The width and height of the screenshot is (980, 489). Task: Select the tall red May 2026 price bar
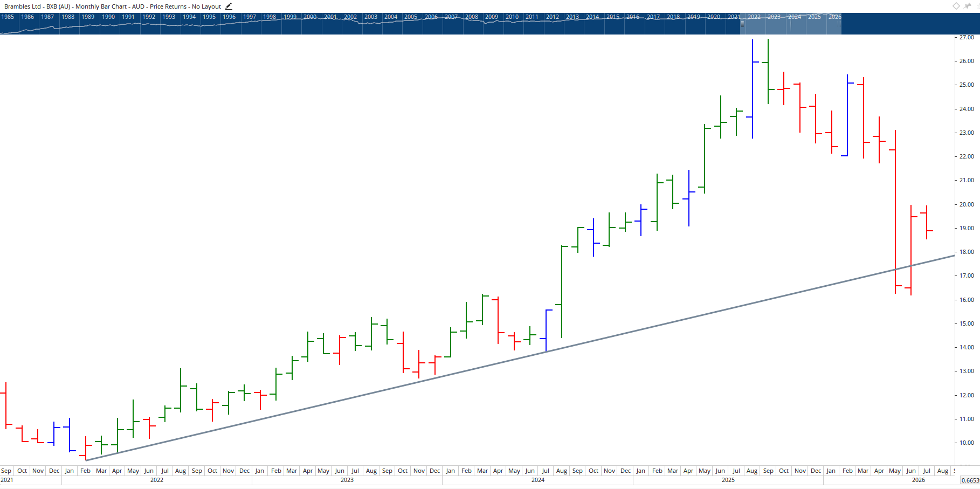tap(895, 211)
